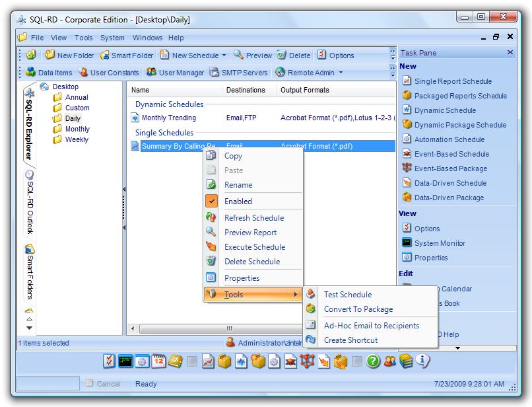Image resolution: width=532 pixels, height=407 pixels.
Task: Expand second toolbar overflow chevron
Action: [x=393, y=71]
